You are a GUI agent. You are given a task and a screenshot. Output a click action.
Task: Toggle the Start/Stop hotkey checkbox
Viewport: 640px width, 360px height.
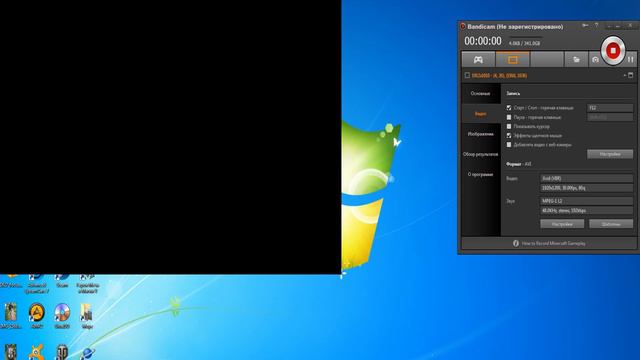click(509, 108)
